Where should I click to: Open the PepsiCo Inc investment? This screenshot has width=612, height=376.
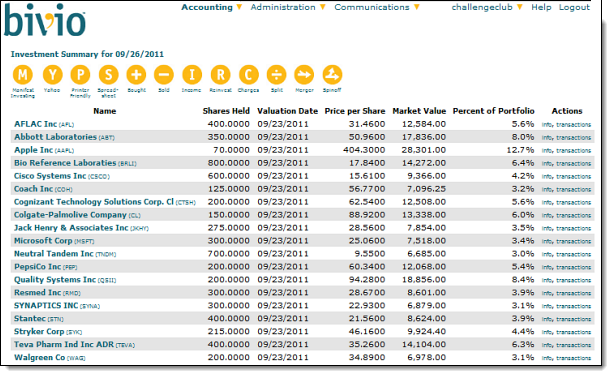(x=37, y=267)
